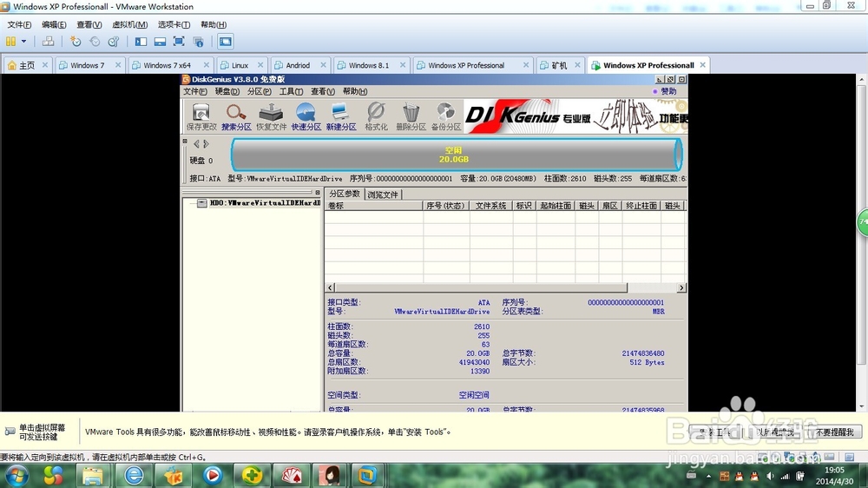Open Internet Explorer from taskbar
868x488 pixels.
pyautogui.click(x=134, y=475)
